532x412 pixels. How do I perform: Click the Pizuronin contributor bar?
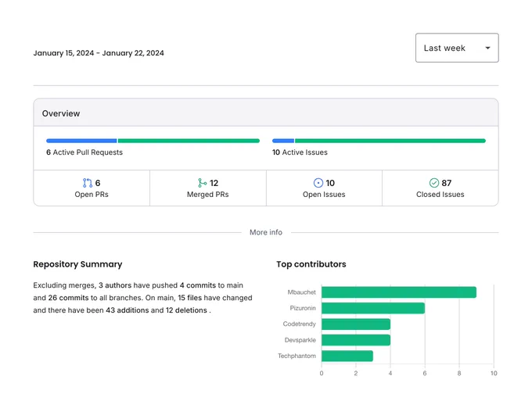373,308
